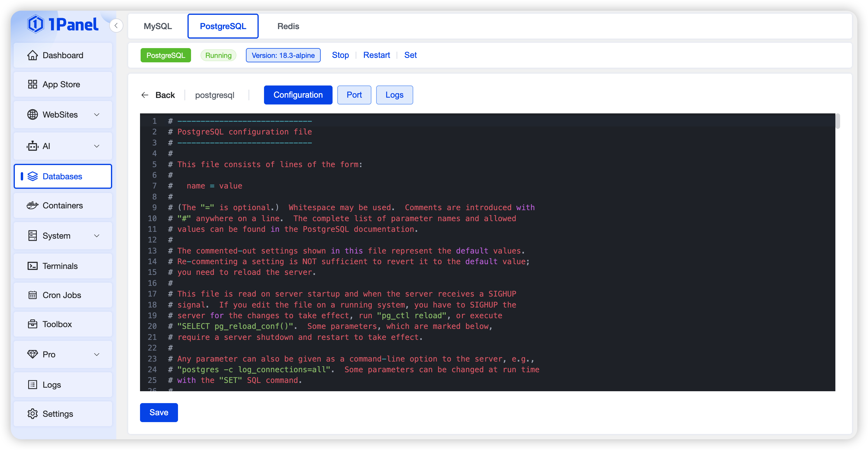This screenshot has width=868, height=450.
Task: Switch to the Redis tab
Action: [x=288, y=26]
